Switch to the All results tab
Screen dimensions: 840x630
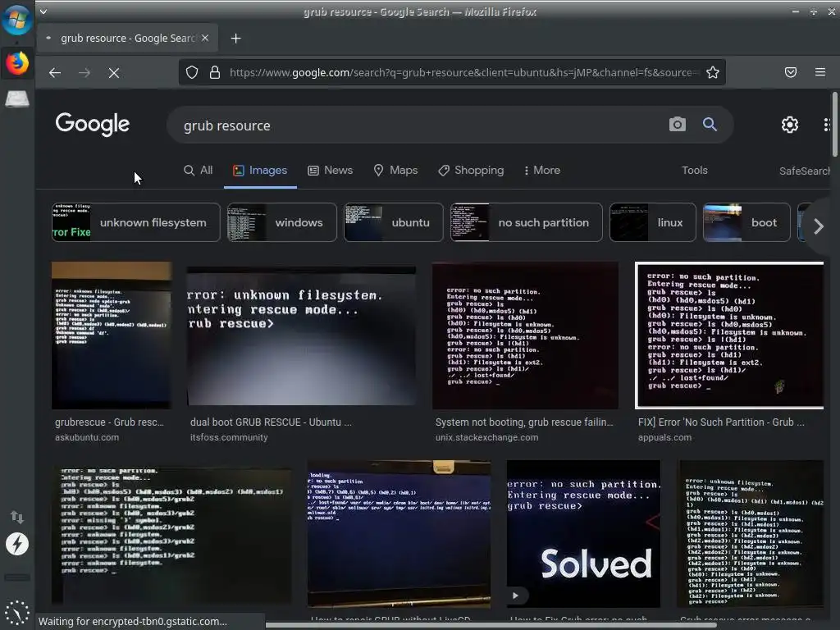(199, 171)
